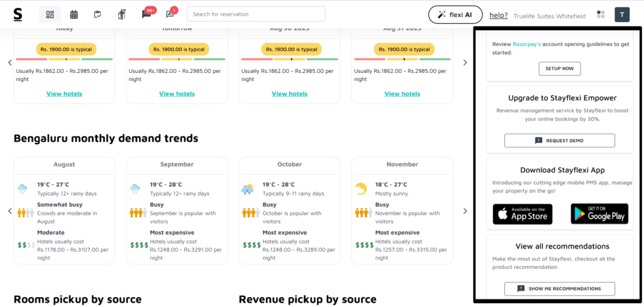Click View hotels in Tomorrow card
The width and height of the screenshot is (644, 307).
(x=177, y=94)
